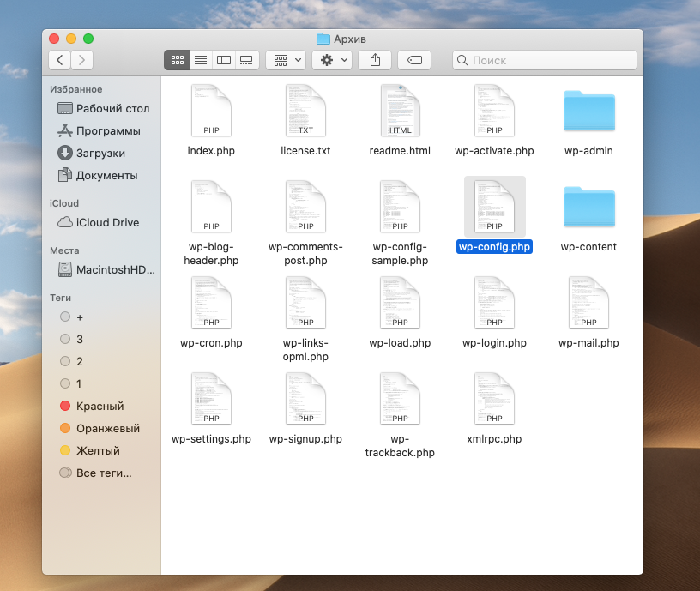700x591 pixels.
Task: Select the wp-content folder icon
Action: [x=588, y=207]
